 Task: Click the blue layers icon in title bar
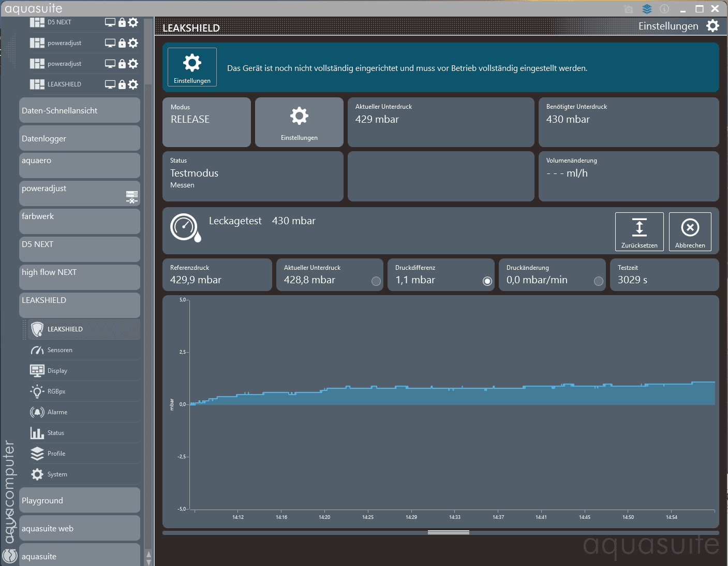(x=647, y=9)
